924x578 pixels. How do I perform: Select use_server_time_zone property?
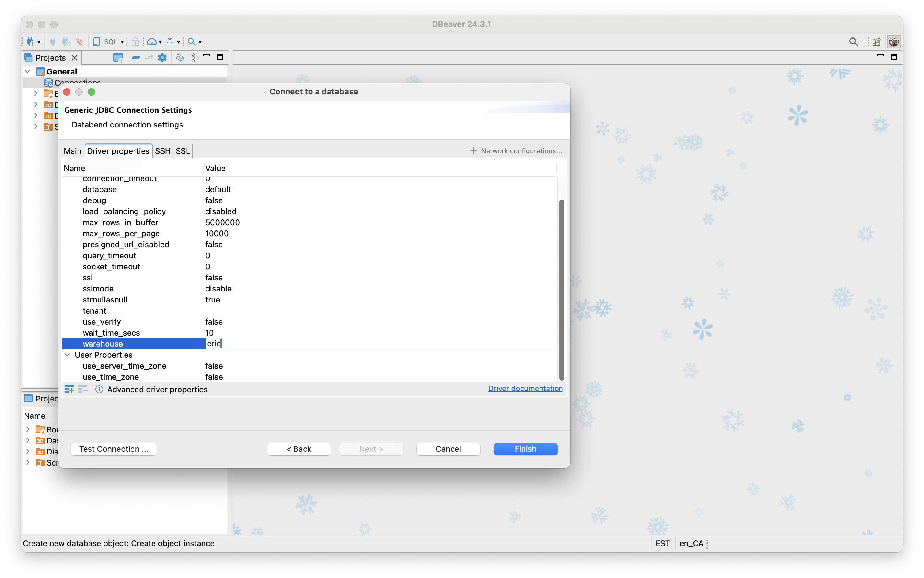tap(124, 366)
